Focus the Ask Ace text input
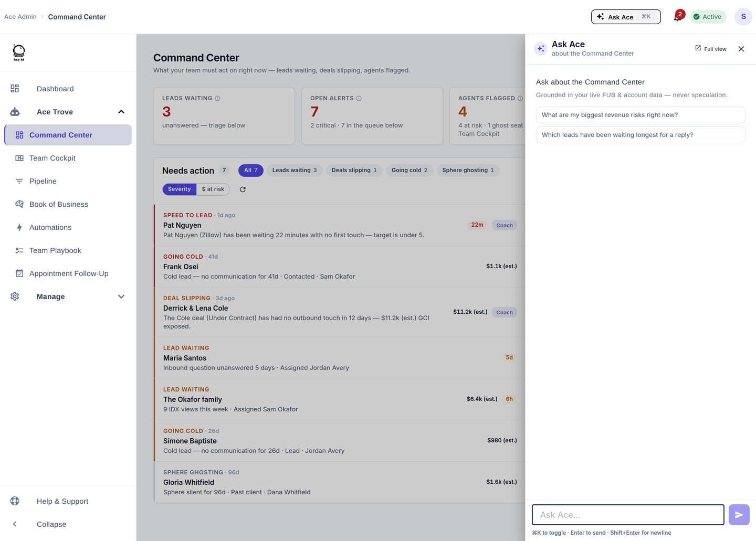 (628, 515)
